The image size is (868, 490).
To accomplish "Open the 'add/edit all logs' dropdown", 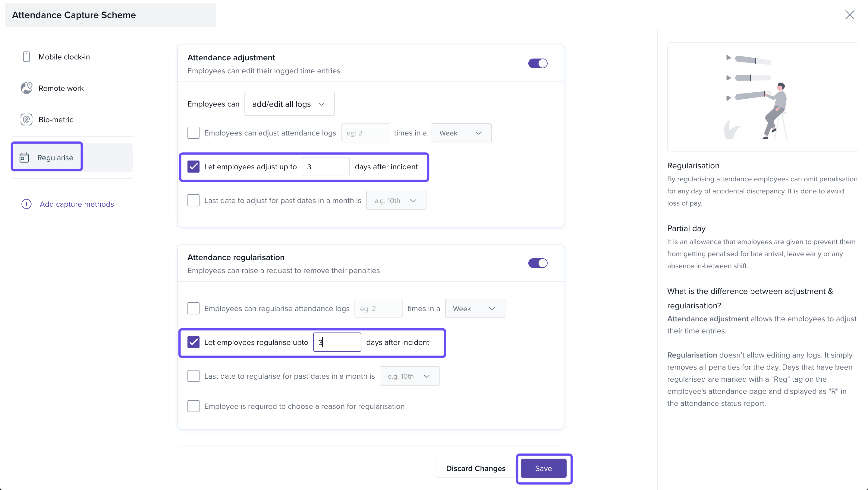I will click(289, 104).
